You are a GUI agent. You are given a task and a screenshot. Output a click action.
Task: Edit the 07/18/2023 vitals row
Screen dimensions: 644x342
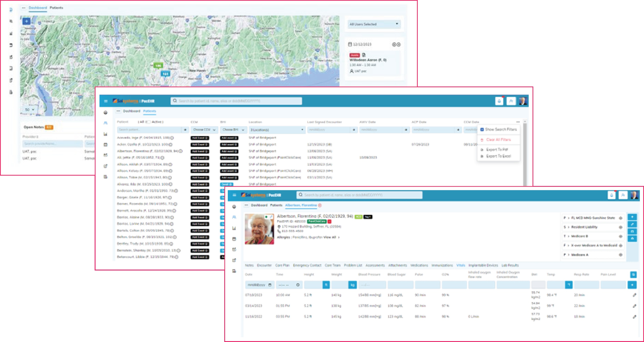(x=635, y=295)
